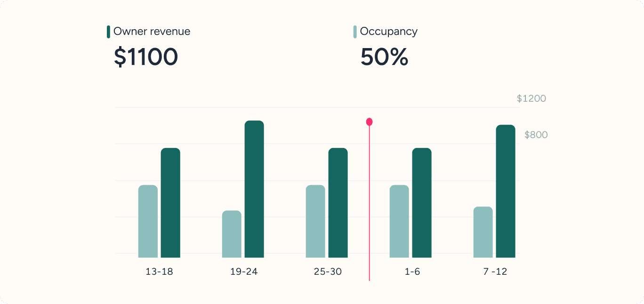The height and width of the screenshot is (304, 644).
Task: Select the Occupancy legend label
Action: (x=388, y=32)
